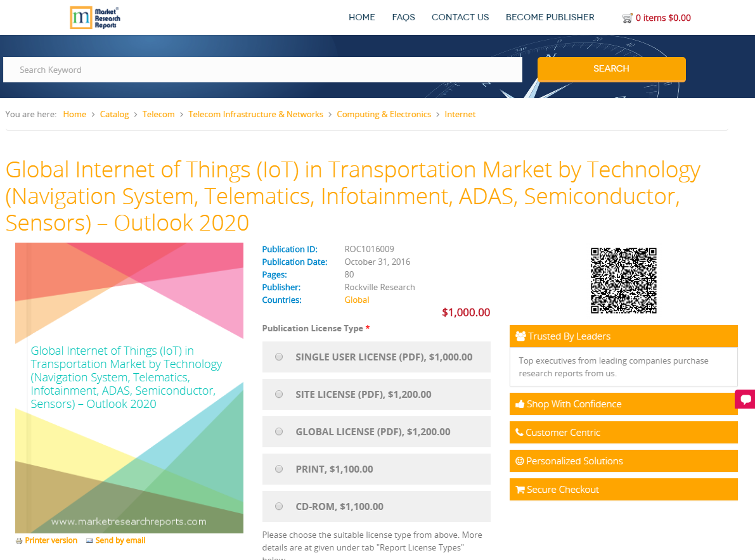The image size is (755, 560).
Task: Select Site License (PDF) $1,200.00 option
Action: tap(279, 395)
